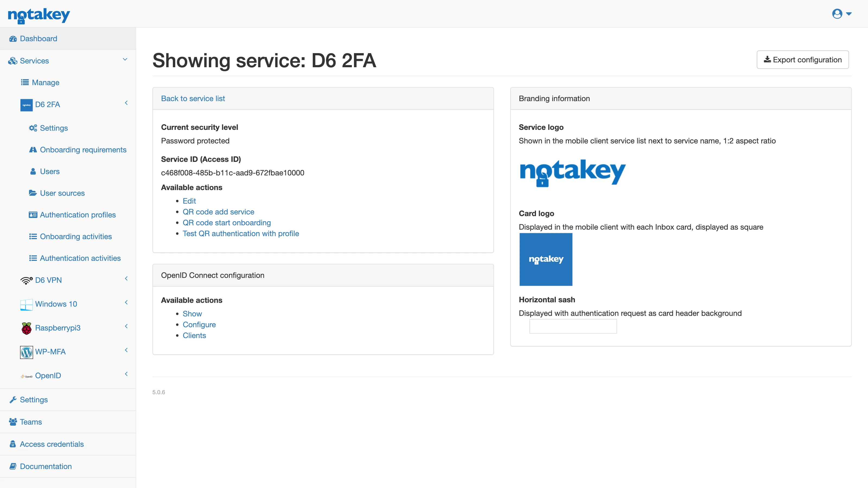Expand the Raspberrypi3 service chevron
The width and height of the screenshot is (868, 488).
pyautogui.click(x=126, y=326)
